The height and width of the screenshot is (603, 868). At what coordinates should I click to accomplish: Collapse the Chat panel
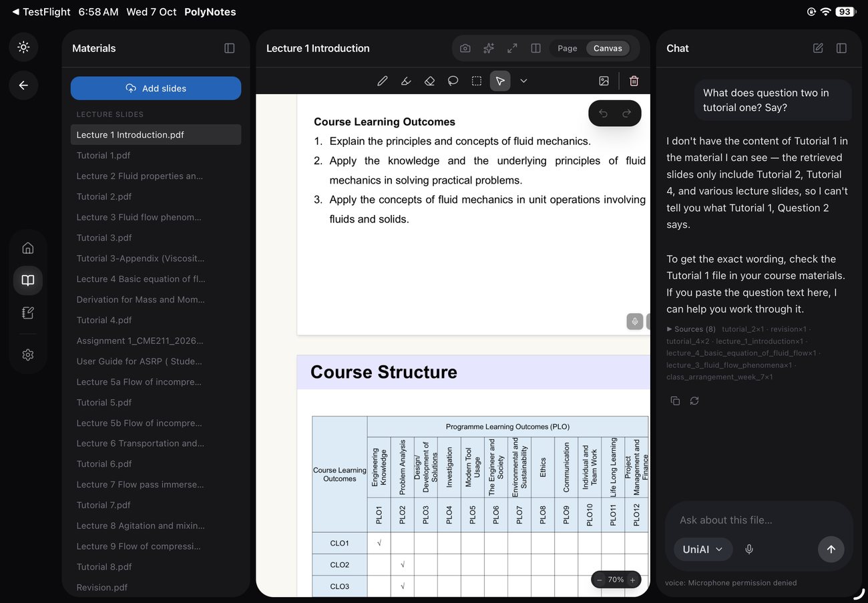tap(841, 48)
